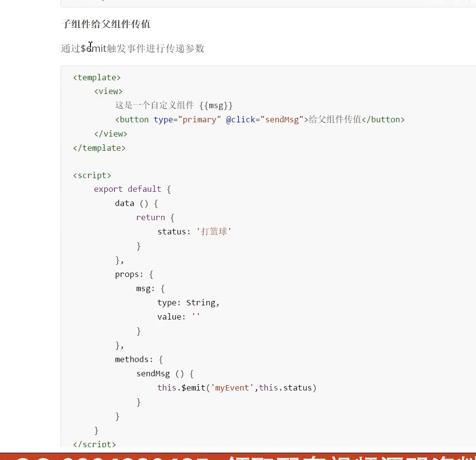Click the sendMsg () { line
Viewport: 476px width, 460px height.
165,373
